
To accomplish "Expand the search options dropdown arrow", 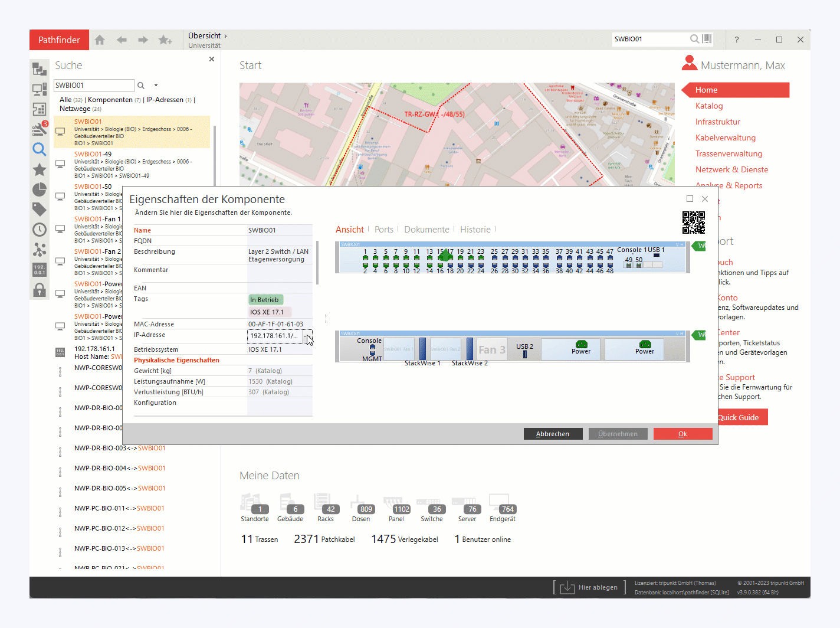I will click(156, 86).
